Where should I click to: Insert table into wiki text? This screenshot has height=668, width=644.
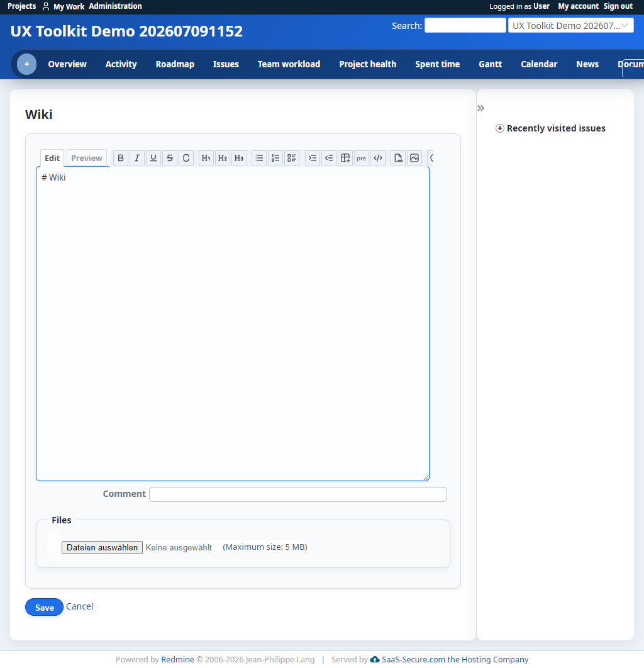345,158
